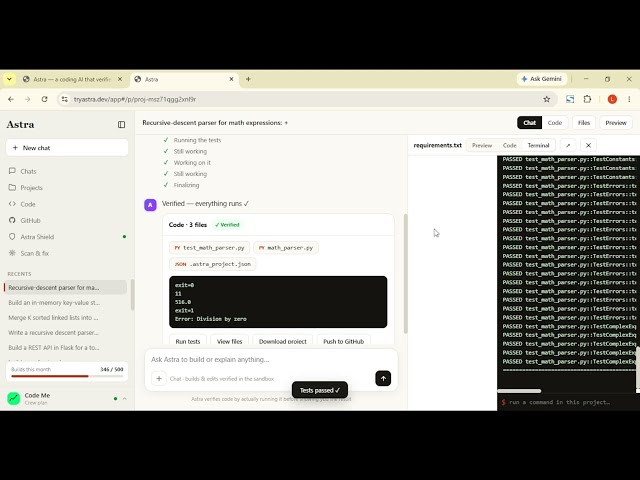The height and width of the screenshot is (480, 640).
Task: Close the requirements.txt side panel
Action: coord(588,145)
